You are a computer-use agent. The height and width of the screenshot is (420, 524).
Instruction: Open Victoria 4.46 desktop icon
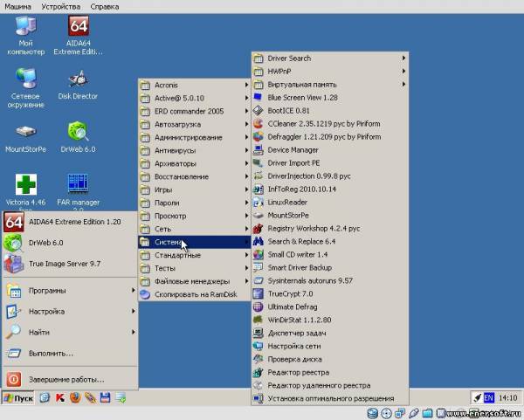pyautogui.click(x=25, y=191)
